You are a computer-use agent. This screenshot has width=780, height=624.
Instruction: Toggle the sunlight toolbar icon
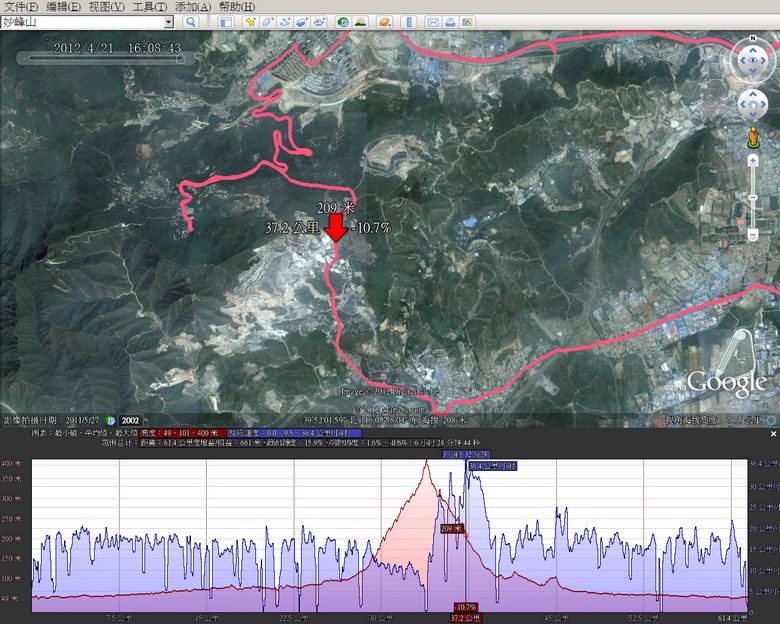click(360, 21)
